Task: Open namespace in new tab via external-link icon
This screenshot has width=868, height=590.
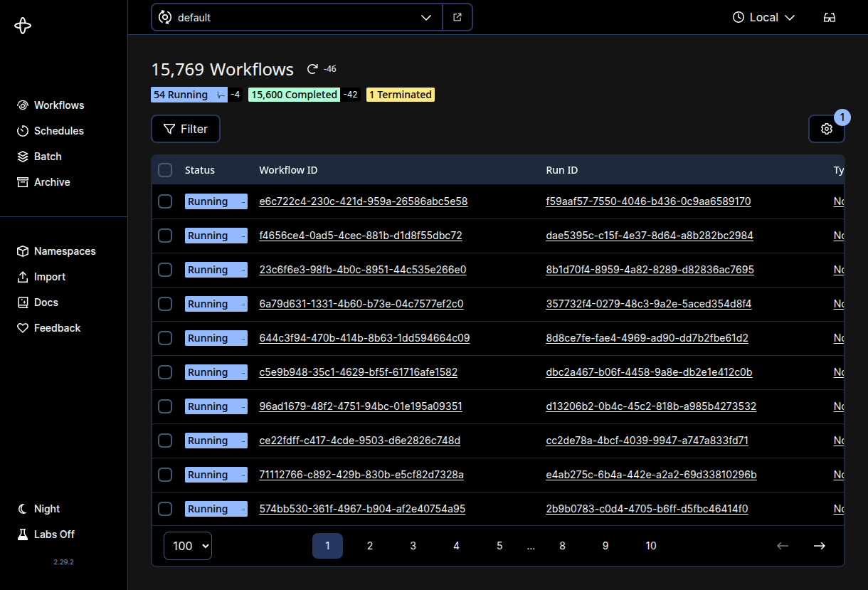Action: (x=457, y=16)
